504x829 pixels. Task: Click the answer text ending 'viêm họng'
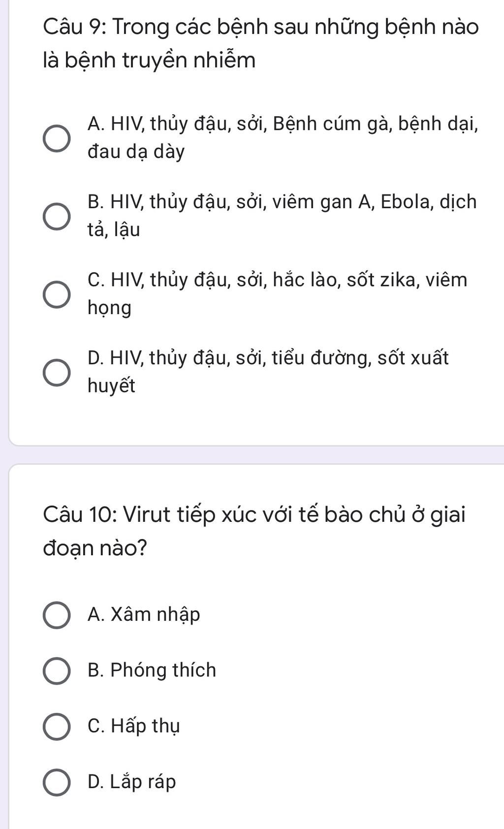(x=277, y=294)
